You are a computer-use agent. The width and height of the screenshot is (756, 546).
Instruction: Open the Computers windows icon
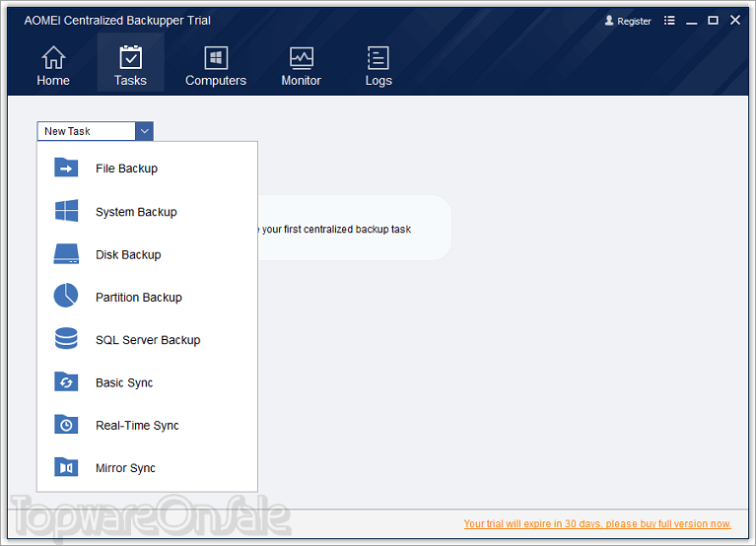pyautogui.click(x=216, y=58)
